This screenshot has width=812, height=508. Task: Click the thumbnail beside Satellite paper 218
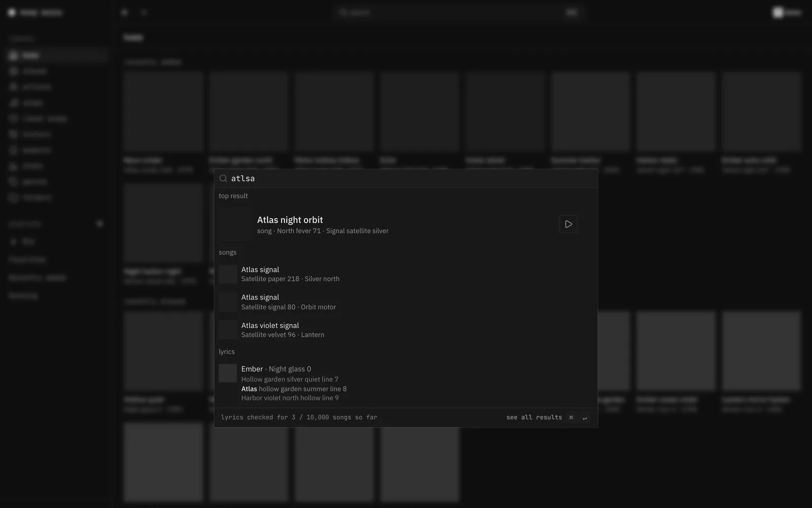(x=228, y=274)
